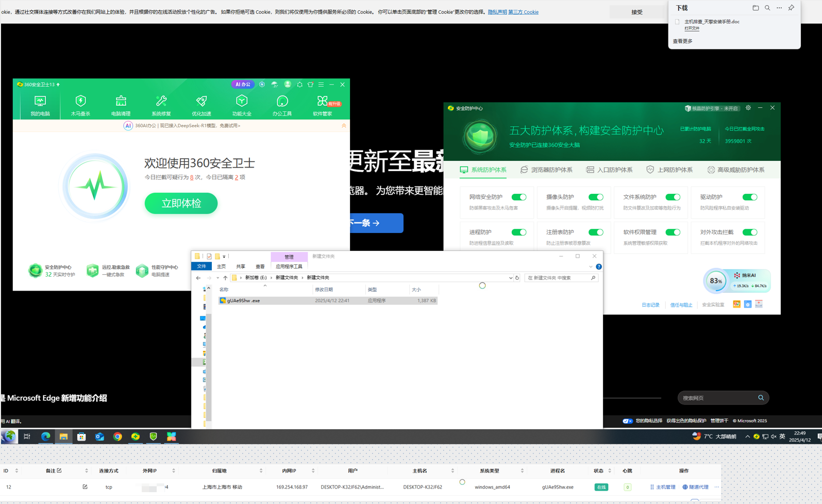
Task: Open Google Chrome from taskbar
Action: pyautogui.click(x=118, y=436)
